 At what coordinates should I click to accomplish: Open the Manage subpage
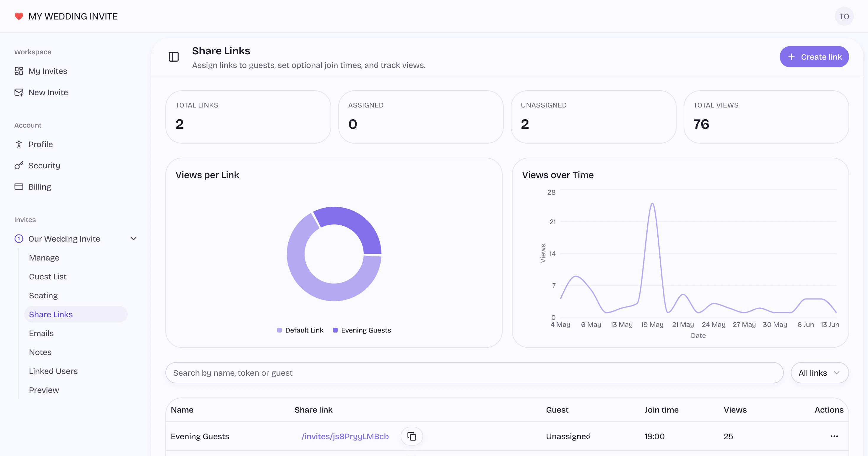coord(44,258)
